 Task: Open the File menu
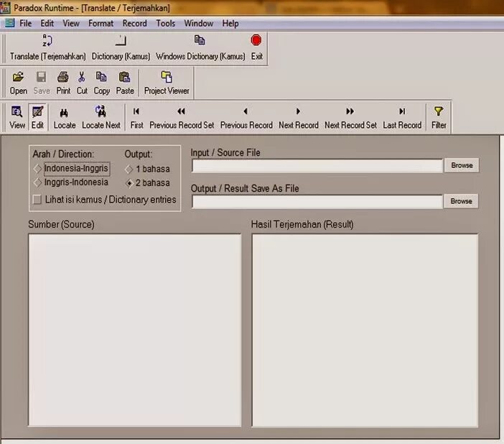pyautogui.click(x=25, y=24)
